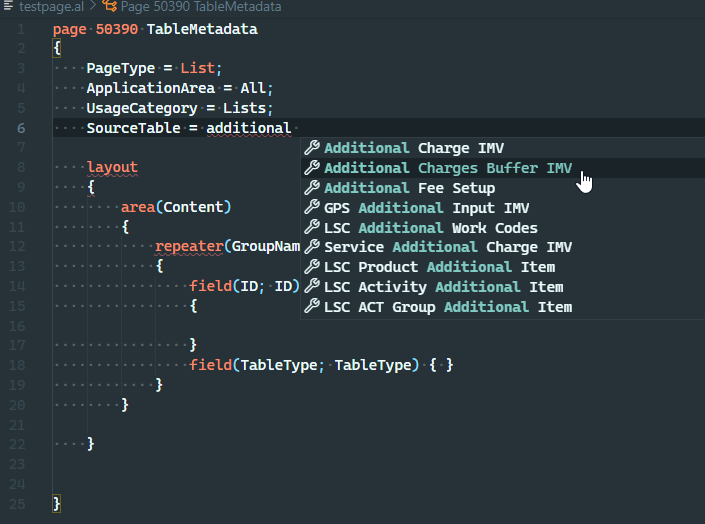Click wrench icon beside 'Service Additional Charge IMV'
This screenshot has height=524, width=705.
coord(312,246)
